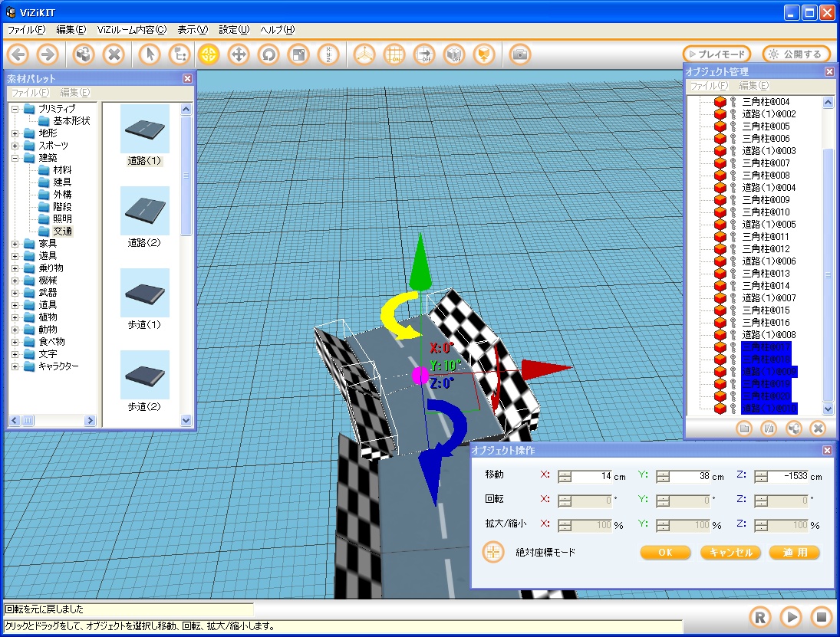The height and width of the screenshot is (637, 840).
Task: Open the 設定(U) menu
Action: coord(234,30)
